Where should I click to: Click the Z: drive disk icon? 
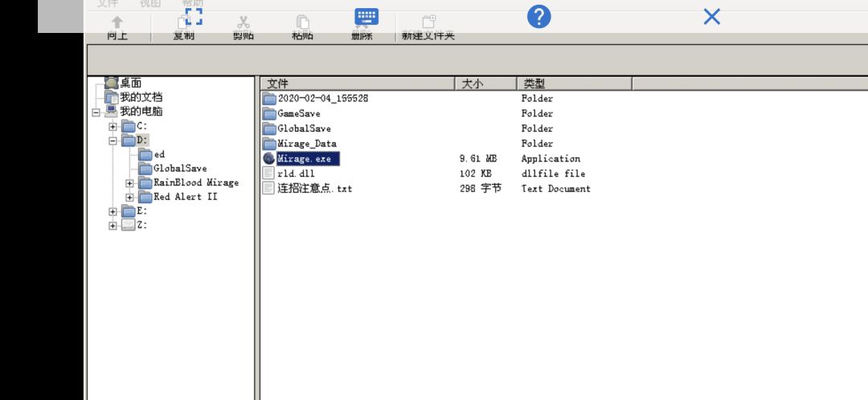pyautogui.click(x=129, y=225)
